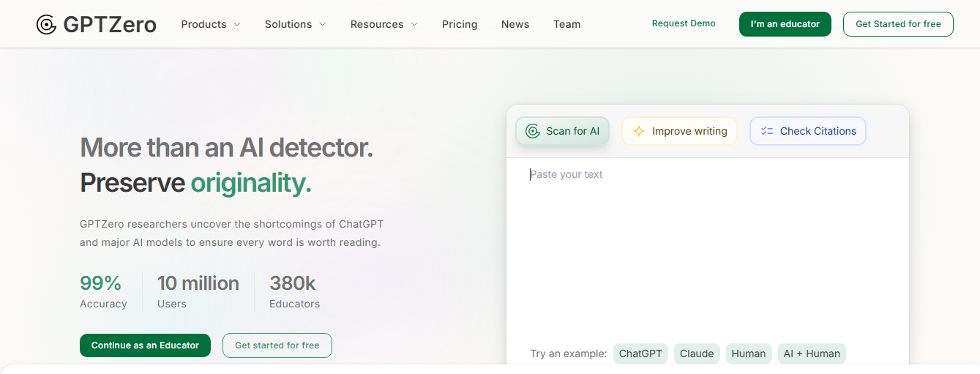Screen dimensions: 980x374
Task: Click the 10 million Users statistic
Action: pyautogui.click(x=198, y=291)
